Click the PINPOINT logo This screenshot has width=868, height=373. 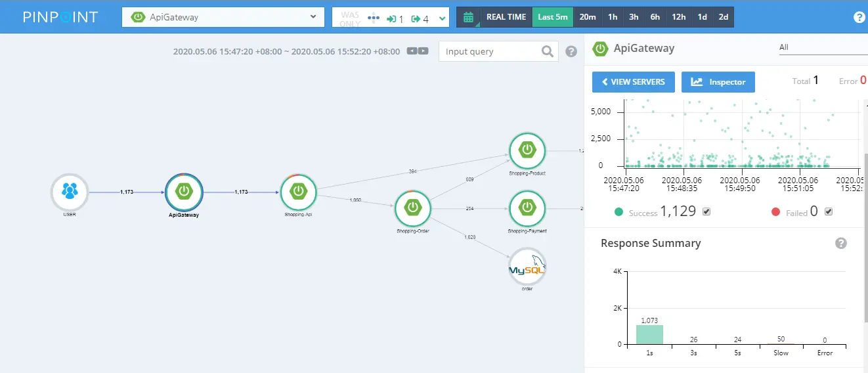click(x=60, y=17)
